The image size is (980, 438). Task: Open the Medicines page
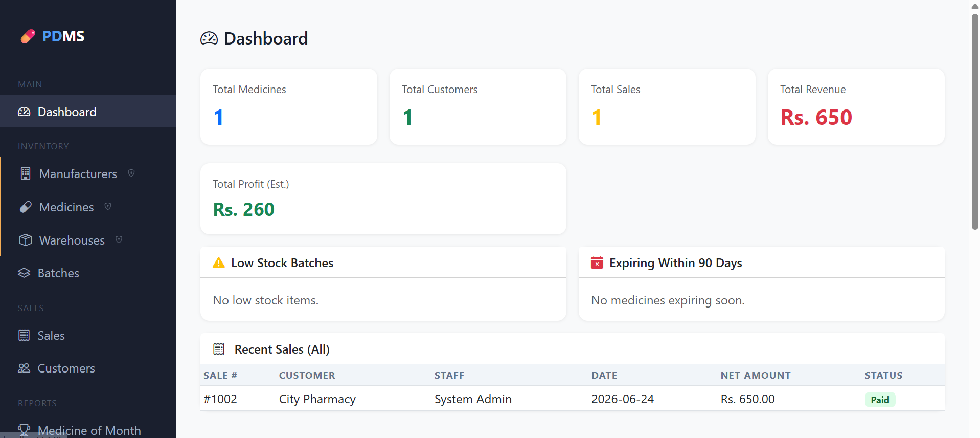66,207
